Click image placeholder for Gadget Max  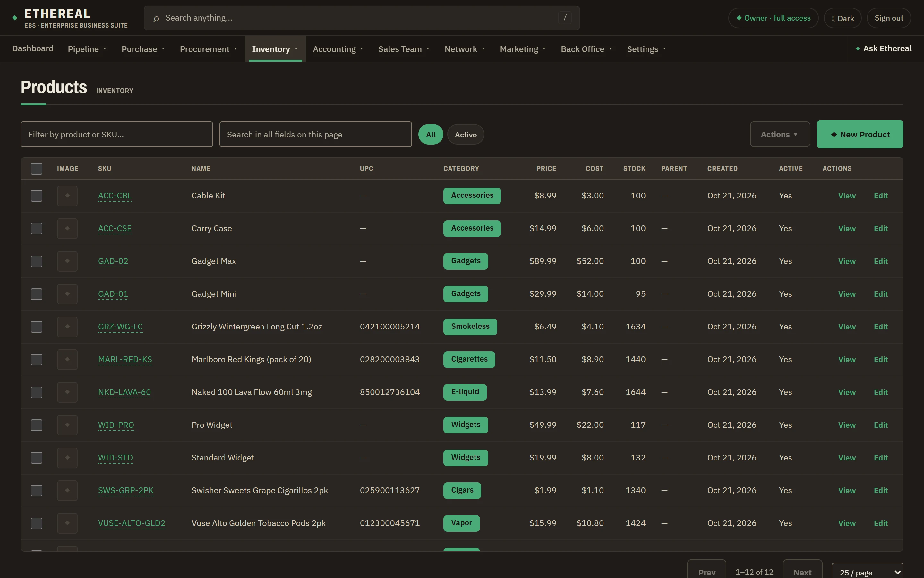[67, 261]
